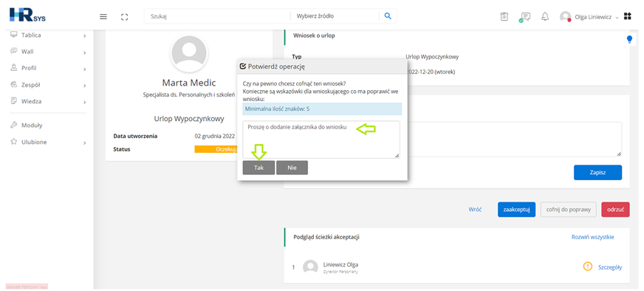Click Liniewicz Olga approver avatar
The height and width of the screenshot is (291, 644).
point(310,267)
